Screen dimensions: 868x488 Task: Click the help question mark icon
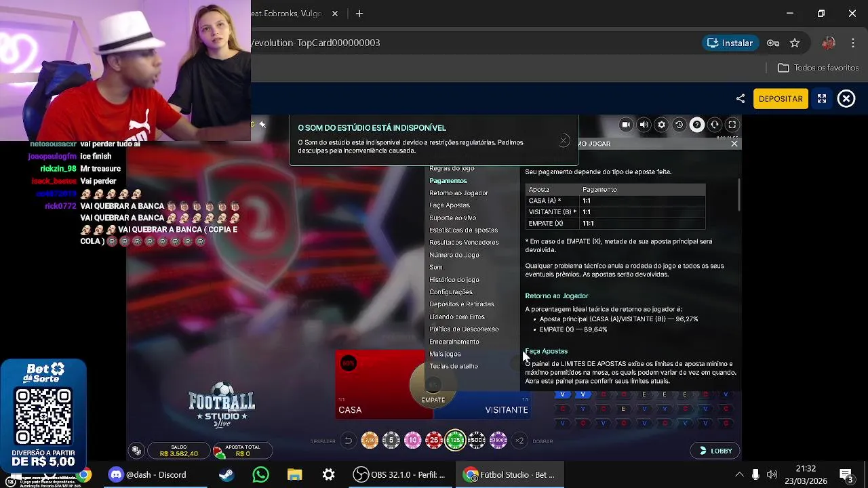click(x=696, y=125)
